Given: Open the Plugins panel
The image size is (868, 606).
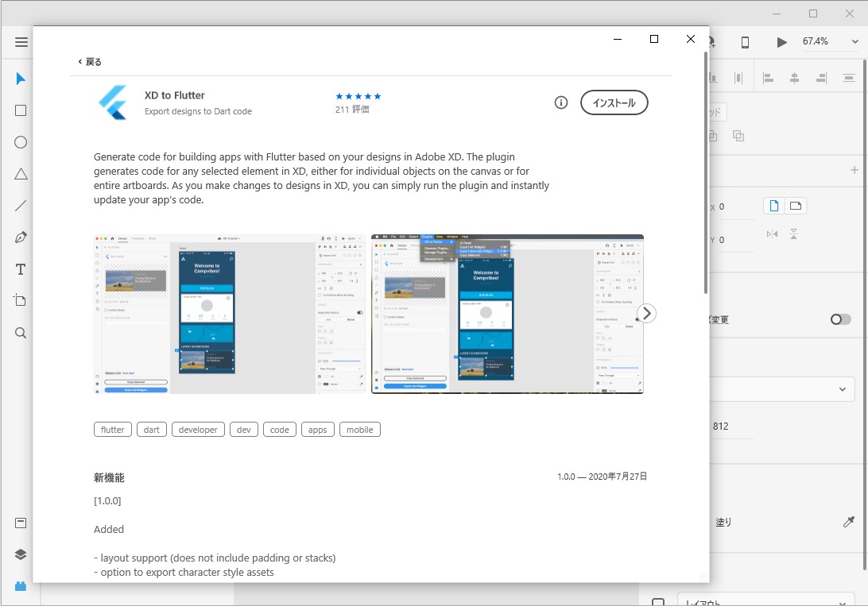Looking at the screenshot, I should [21, 586].
